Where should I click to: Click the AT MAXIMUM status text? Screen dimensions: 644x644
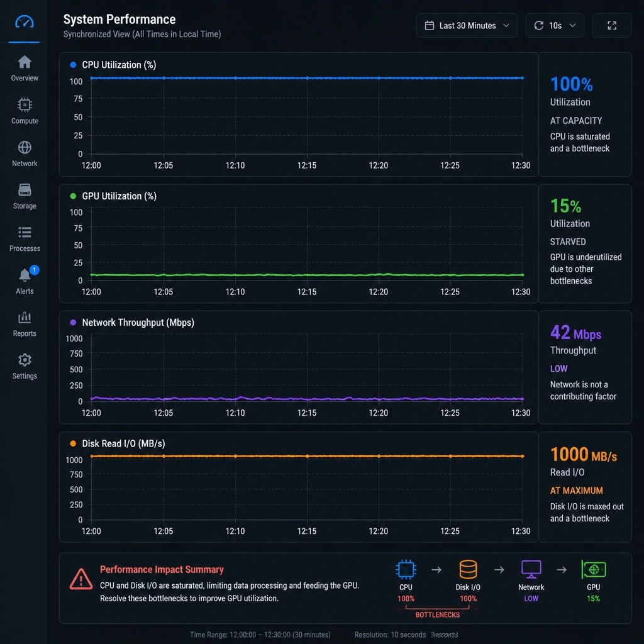pos(576,491)
